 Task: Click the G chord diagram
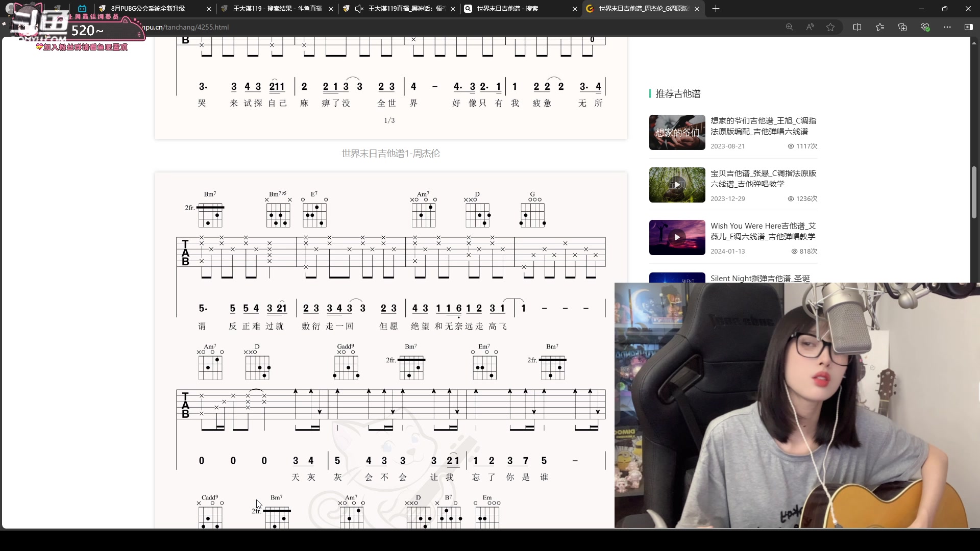532,210
